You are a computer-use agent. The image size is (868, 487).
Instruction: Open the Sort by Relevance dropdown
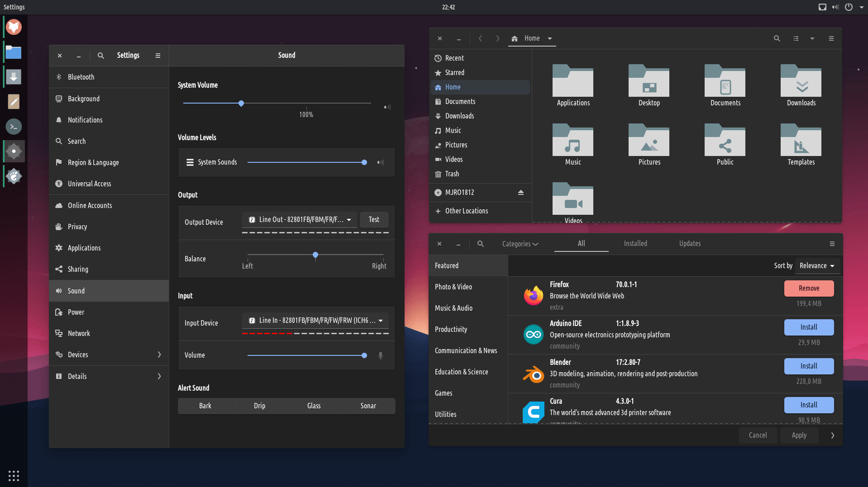pos(817,266)
